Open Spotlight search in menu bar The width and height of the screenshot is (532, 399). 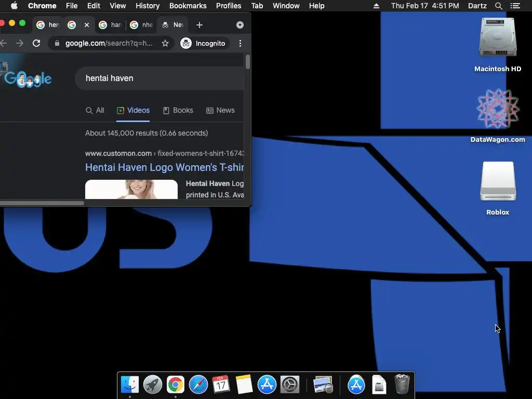[x=498, y=6]
